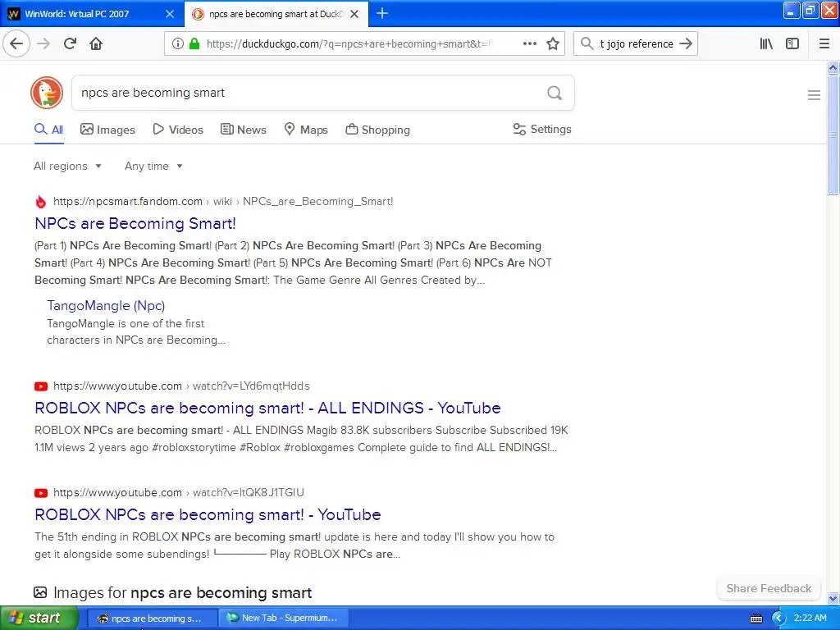Expand the Any time filter dropdown
This screenshot has width=840, height=630.
coord(153,166)
